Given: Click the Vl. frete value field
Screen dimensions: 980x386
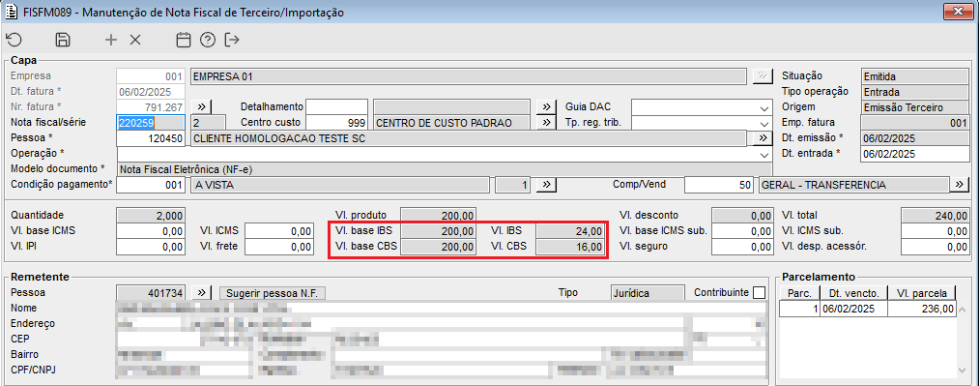Looking at the screenshot, I should pyautogui.click(x=278, y=247).
